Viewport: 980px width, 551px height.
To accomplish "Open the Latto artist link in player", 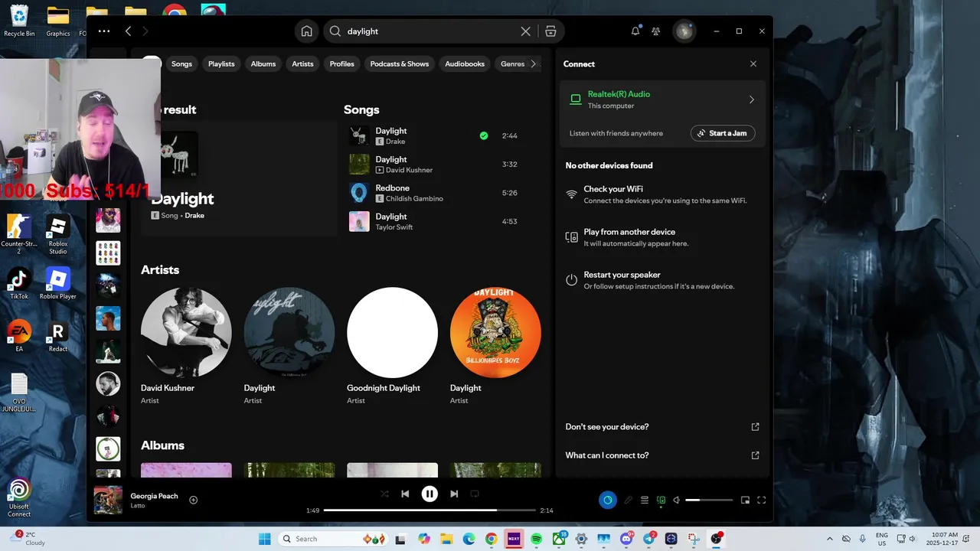I will click(x=138, y=506).
